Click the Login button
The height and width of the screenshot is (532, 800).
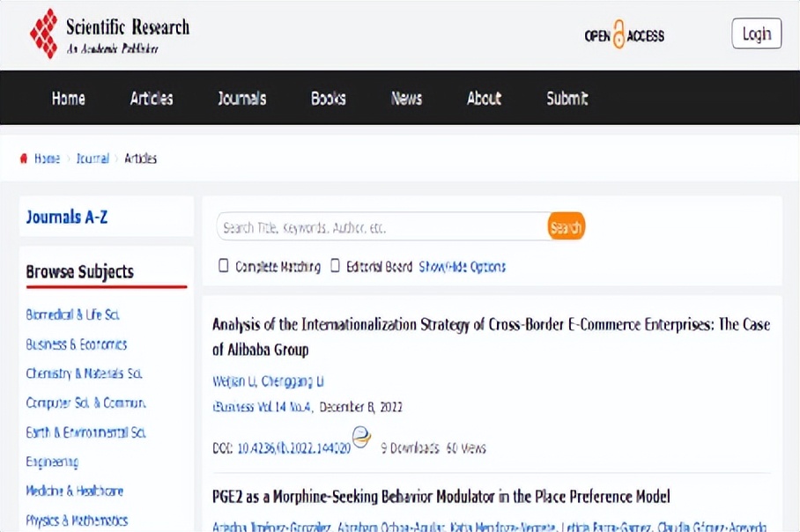click(757, 33)
